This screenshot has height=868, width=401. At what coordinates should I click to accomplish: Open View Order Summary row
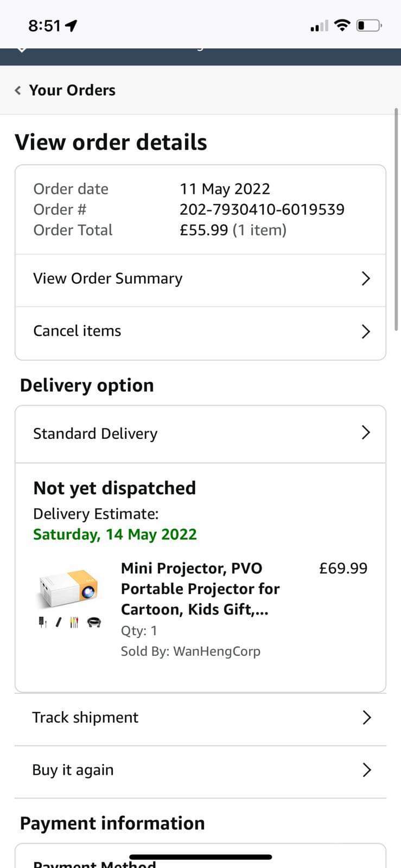108,278
